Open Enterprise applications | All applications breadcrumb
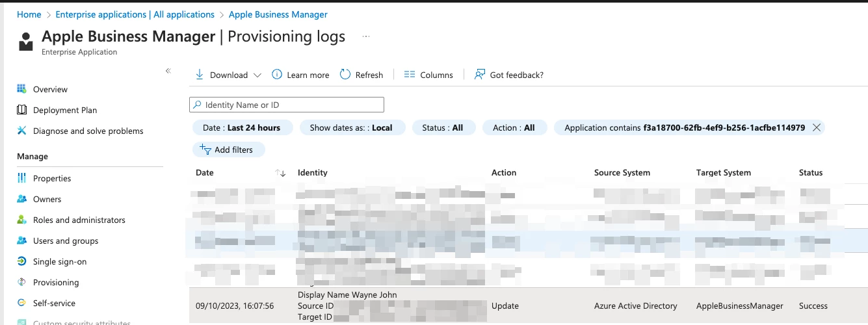Viewport: 868px width, 325px height. pyautogui.click(x=135, y=14)
